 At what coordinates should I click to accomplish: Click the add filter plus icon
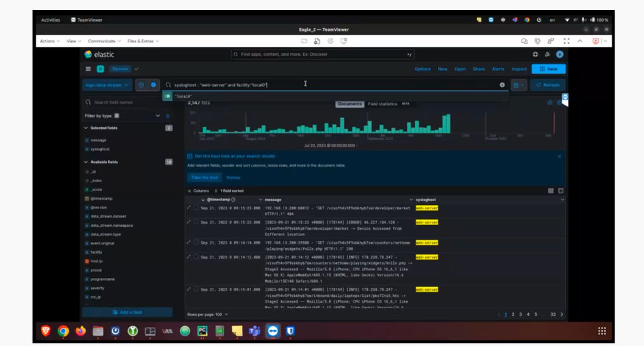coord(154,85)
